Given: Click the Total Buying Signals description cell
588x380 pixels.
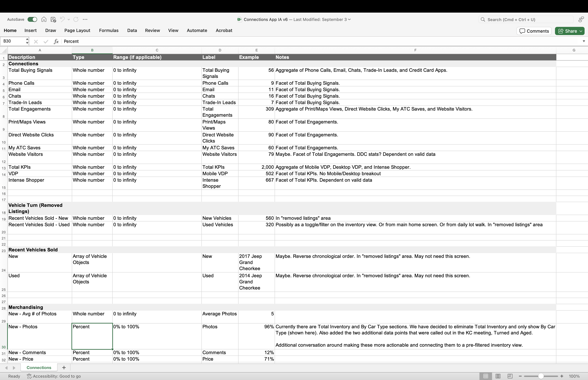Looking at the screenshot, I should pyautogui.click(x=40, y=73).
